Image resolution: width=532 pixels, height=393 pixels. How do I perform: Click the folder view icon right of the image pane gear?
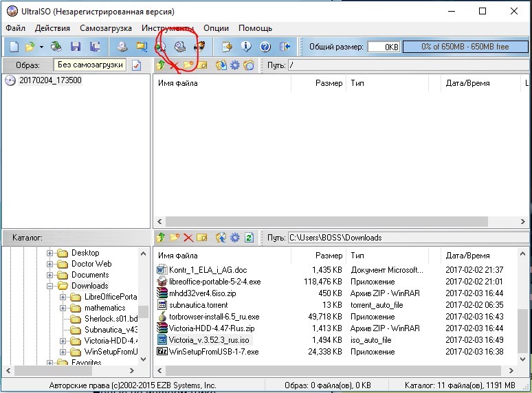click(x=249, y=65)
